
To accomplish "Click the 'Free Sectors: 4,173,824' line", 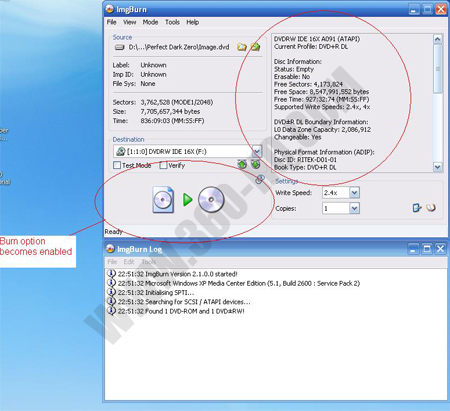I will (308, 84).
